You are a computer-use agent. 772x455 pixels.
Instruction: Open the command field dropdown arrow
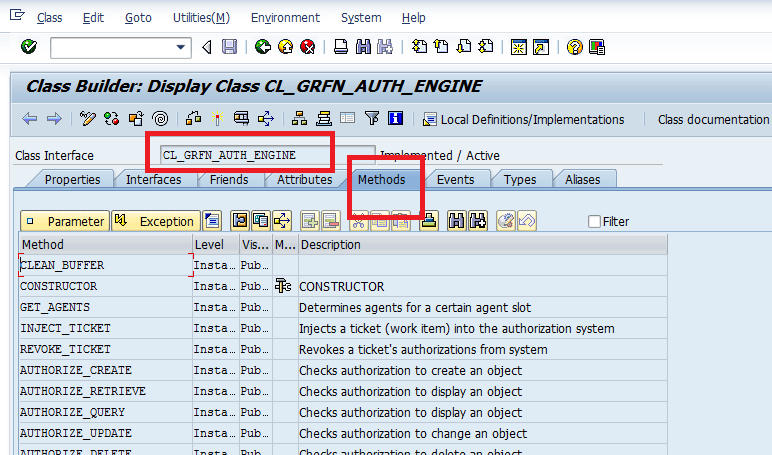(x=181, y=48)
